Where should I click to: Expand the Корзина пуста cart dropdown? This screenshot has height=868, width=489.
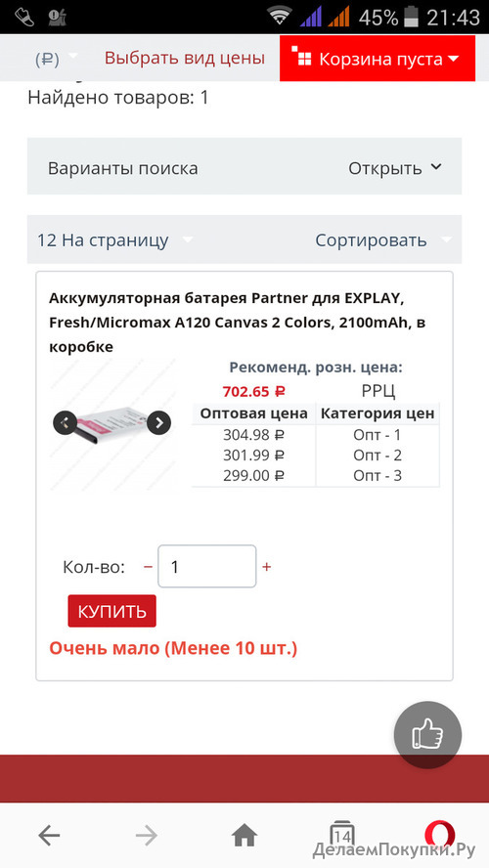(378, 59)
